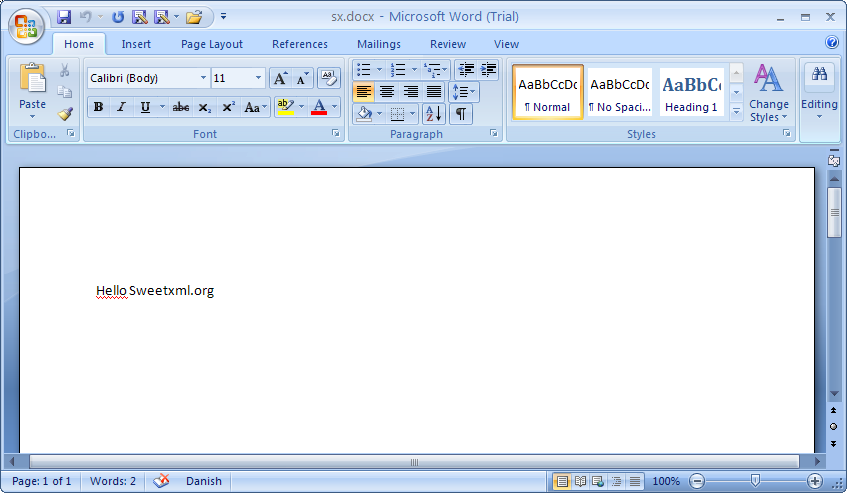Apply the Heading 1 style

691,92
